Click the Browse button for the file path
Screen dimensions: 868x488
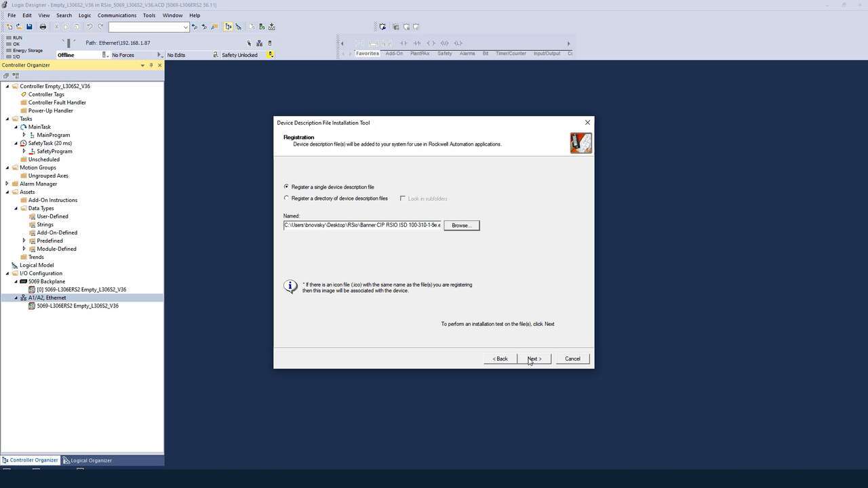tap(461, 225)
